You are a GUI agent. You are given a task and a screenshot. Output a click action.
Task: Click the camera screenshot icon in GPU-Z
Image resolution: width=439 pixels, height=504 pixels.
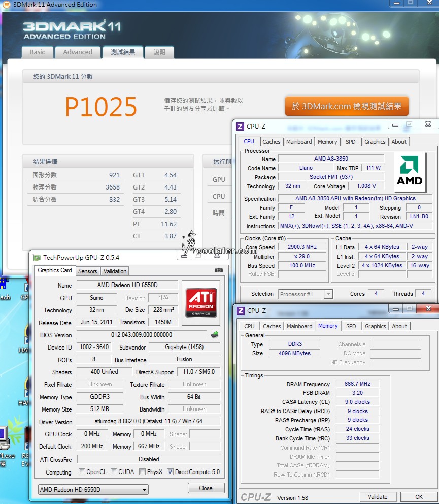(218, 270)
